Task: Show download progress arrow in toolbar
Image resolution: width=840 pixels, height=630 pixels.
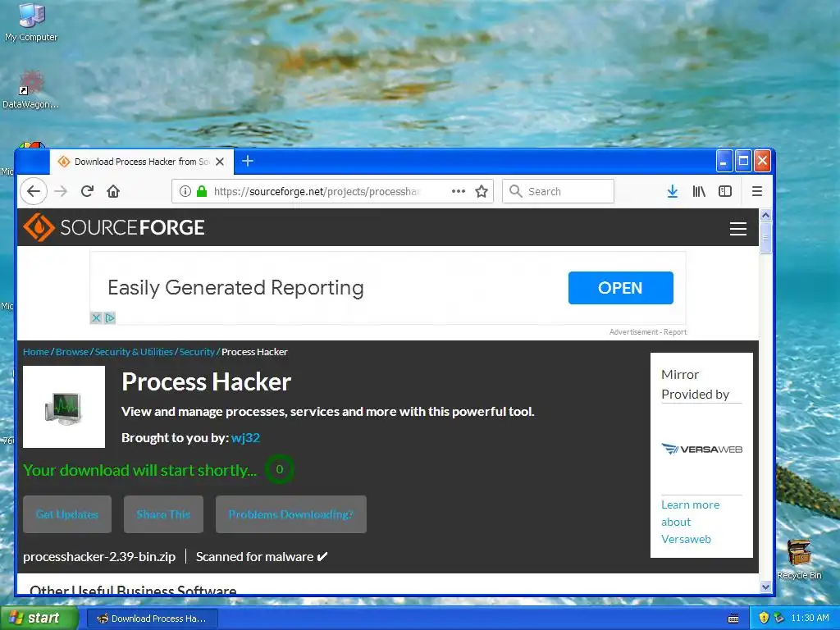Action: click(x=673, y=191)
